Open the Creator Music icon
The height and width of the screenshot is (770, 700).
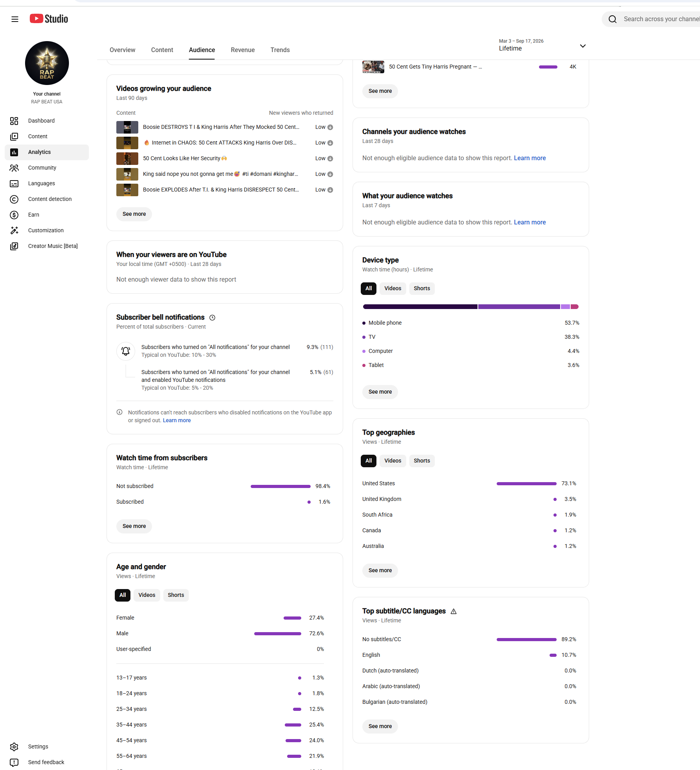pyautogui.click(x=14, y=246)
